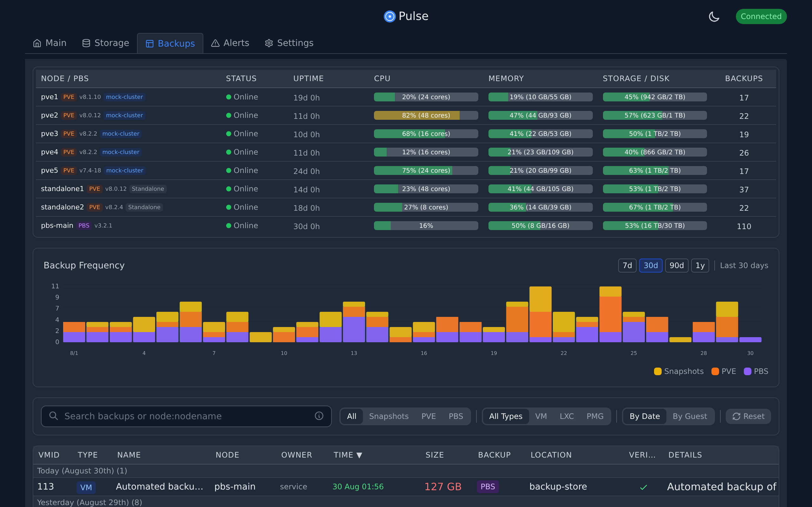Filter backups by Snapshots

(389, 416)
